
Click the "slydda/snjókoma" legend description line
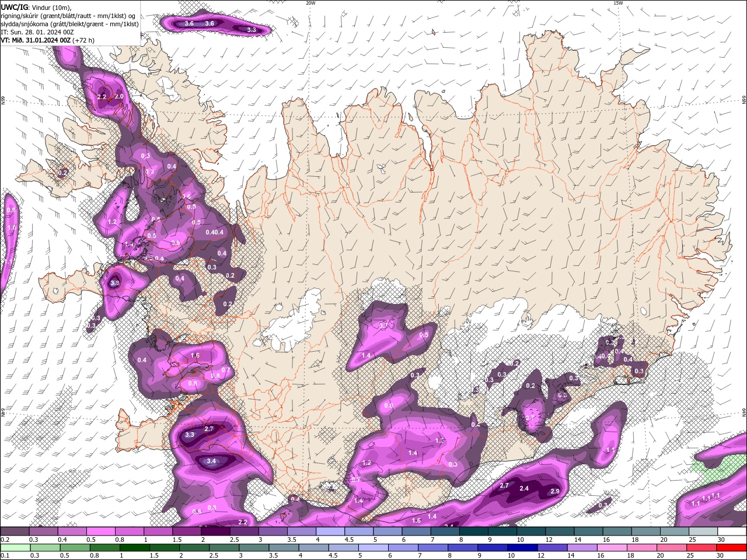tap(69, 24)
